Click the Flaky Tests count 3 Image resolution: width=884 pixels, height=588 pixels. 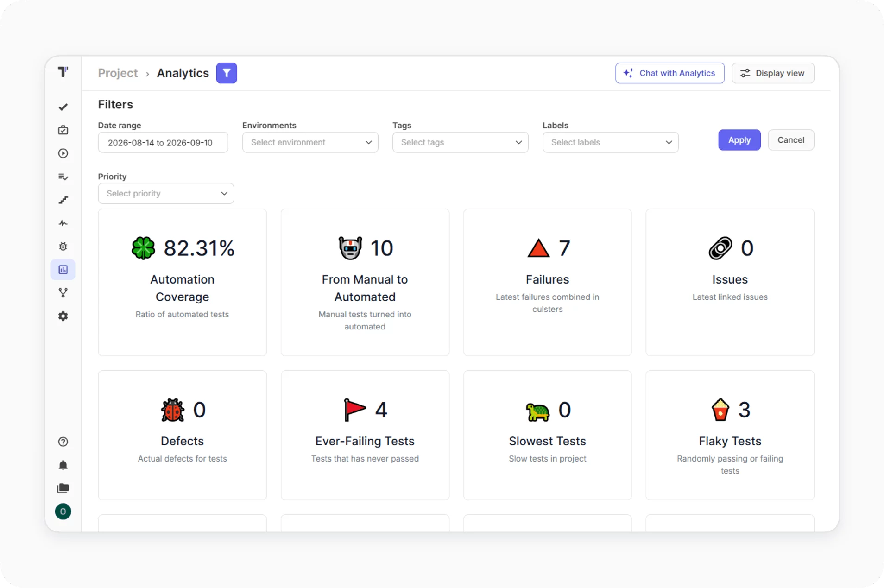(x=744, y=410)
